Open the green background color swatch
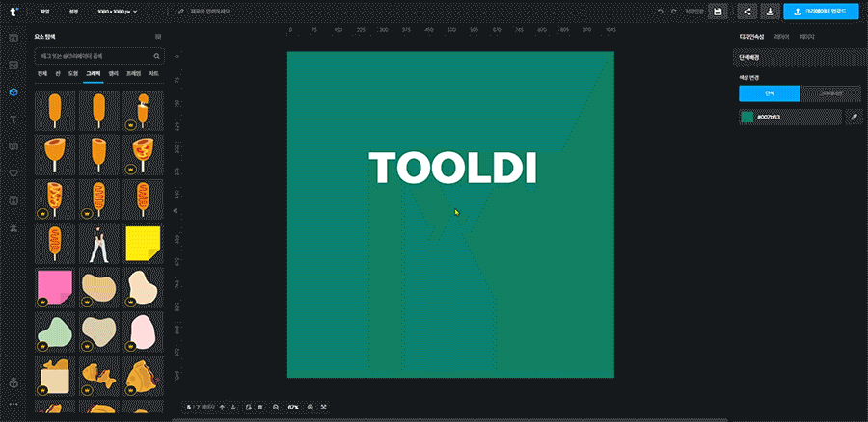The width and height of the screenshot is (868, 422). pos(746,117)
